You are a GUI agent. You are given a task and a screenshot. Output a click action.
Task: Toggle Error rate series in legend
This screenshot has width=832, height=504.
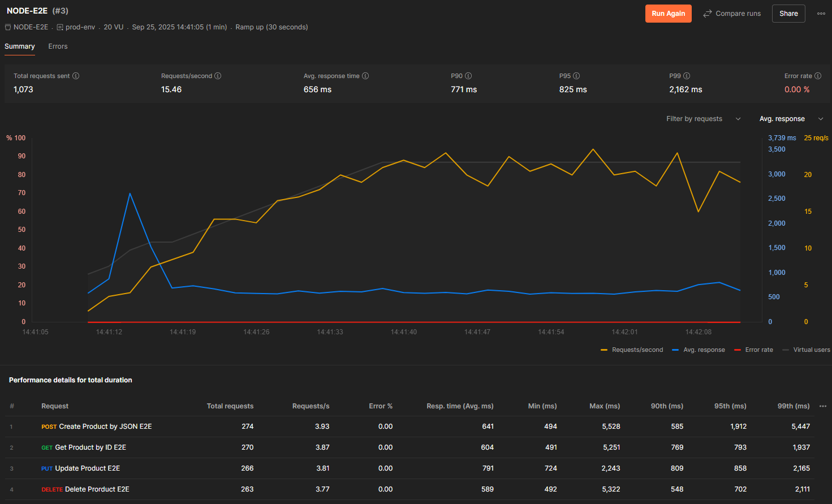tap(753, 350)
